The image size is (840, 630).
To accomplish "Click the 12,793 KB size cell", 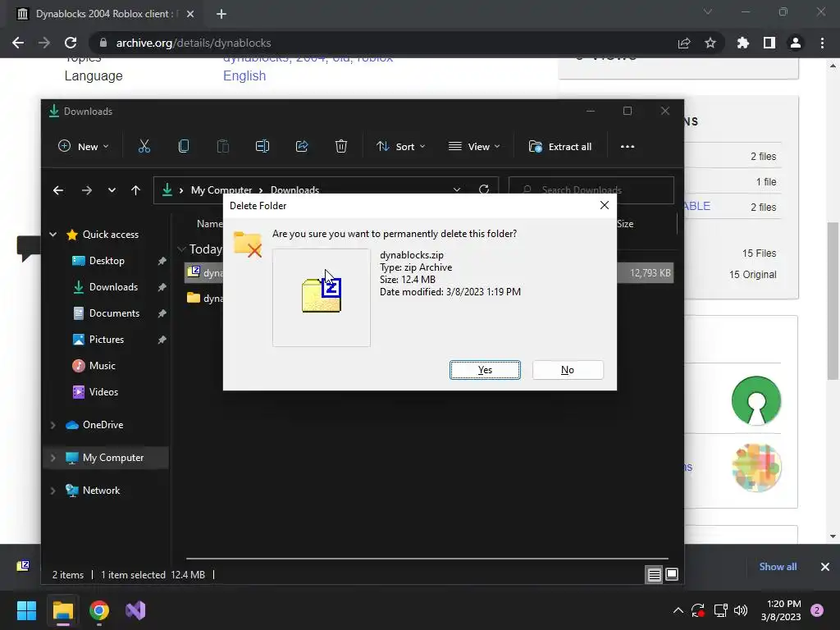I will [x=650, y=273].
